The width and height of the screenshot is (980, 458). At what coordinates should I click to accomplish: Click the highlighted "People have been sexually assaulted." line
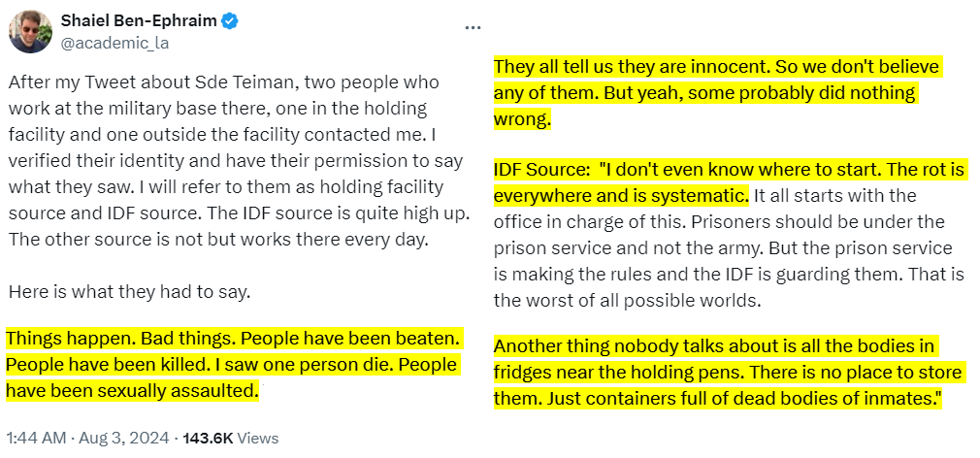coord(132,391)
